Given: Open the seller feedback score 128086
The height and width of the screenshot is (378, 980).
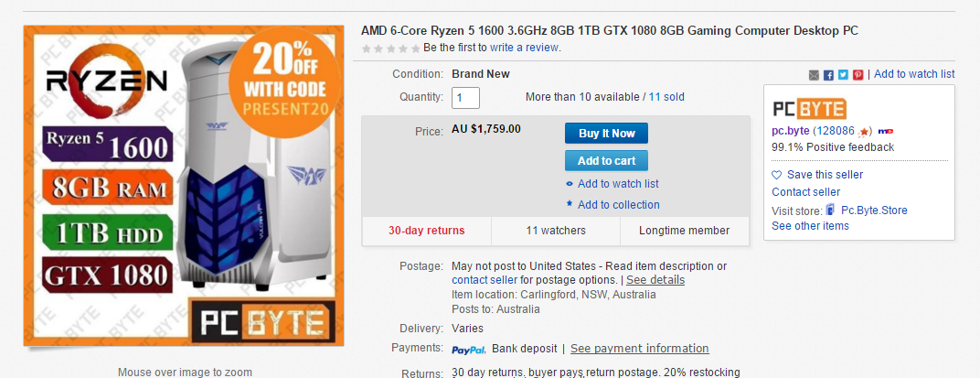Looking at the screenshot, I should coord(835,131).
